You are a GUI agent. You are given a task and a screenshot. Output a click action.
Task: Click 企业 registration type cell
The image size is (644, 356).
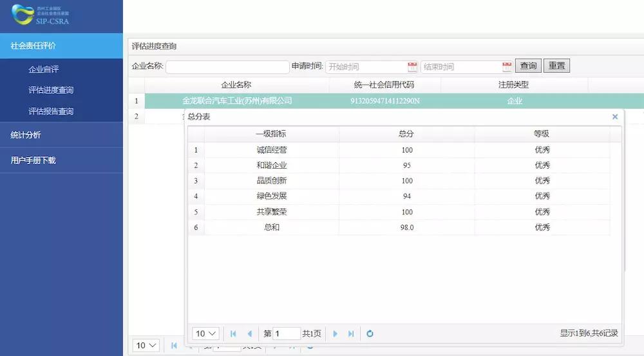click(514, 101)
